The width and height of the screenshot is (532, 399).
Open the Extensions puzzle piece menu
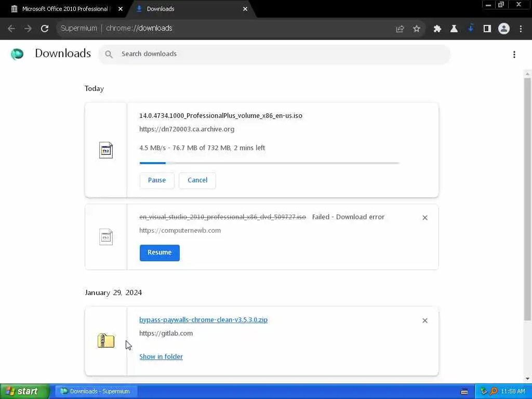pos(437,29)
